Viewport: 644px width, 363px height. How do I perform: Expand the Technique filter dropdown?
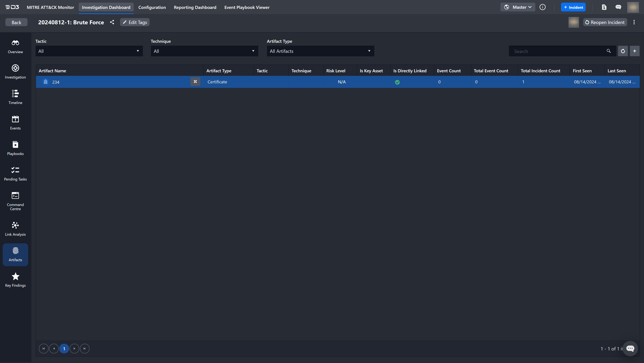point(204,51)
